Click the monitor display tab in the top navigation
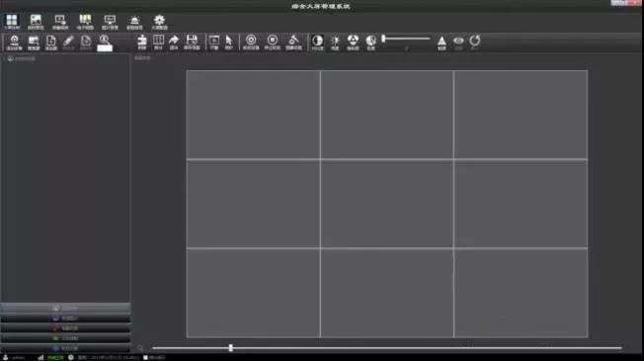The image size is (644, 361). pos(110,22)
